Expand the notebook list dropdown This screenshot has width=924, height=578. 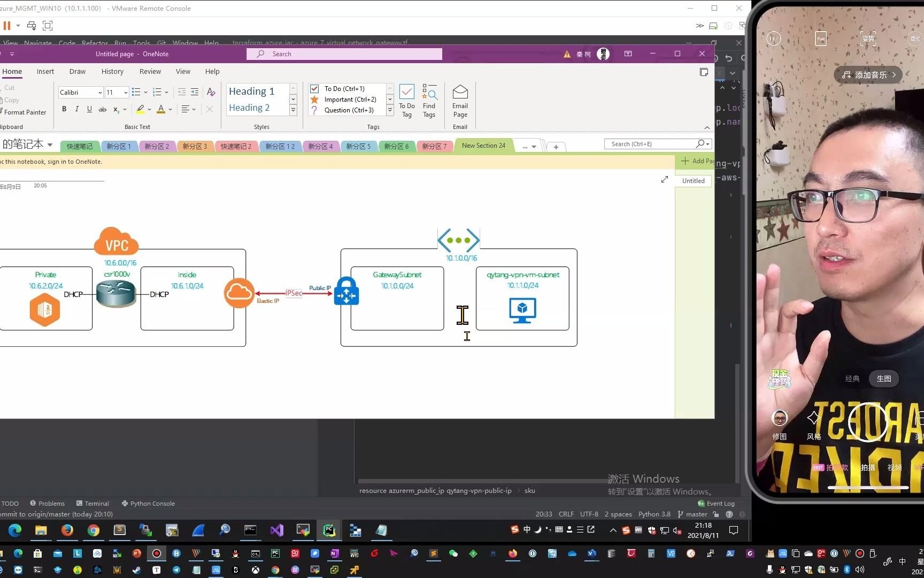50,145
